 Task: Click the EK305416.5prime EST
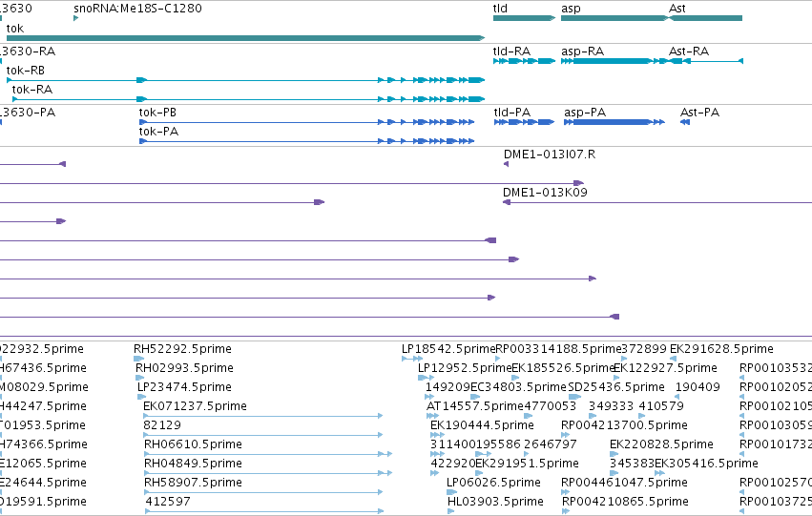pyautogui.click(x=659, y=473)
